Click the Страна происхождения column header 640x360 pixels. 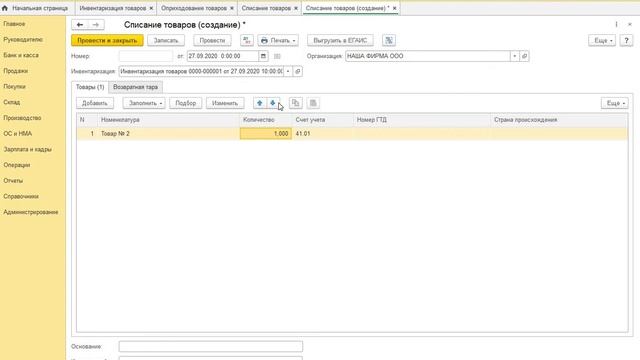[559, 120]
